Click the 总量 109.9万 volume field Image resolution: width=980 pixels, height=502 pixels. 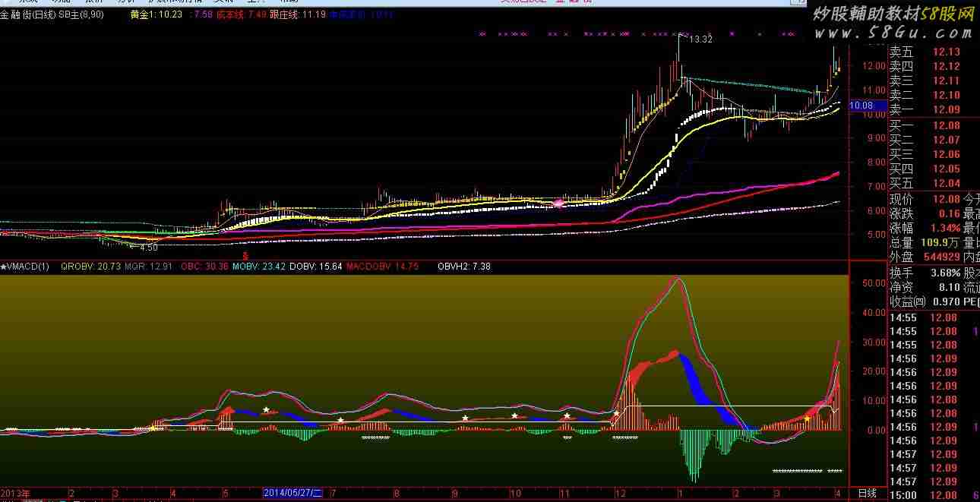[x=925, y=242]
